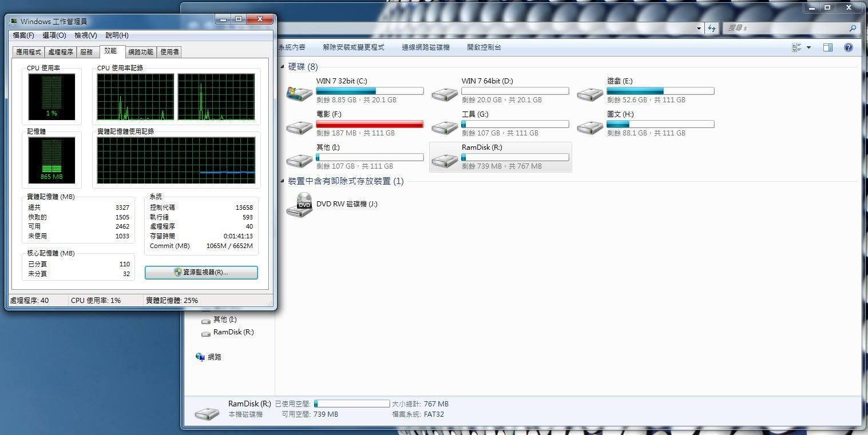Click the red usage bar of 電影 (F:)
868x435 pixels.
(370, 124)
